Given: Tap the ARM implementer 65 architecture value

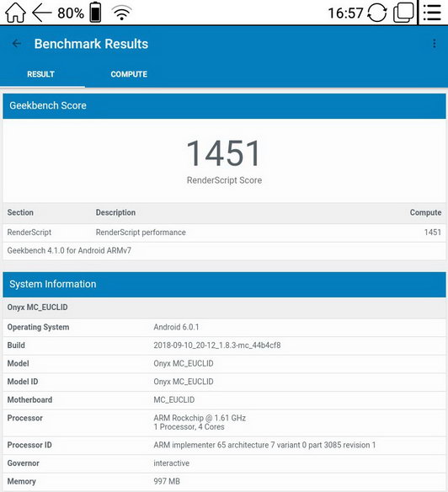Looking at the screenshot, I should coord(264,446).
